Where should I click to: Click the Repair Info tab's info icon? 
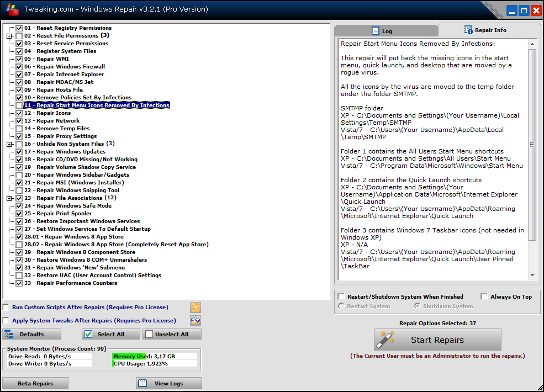coord(468,30)
